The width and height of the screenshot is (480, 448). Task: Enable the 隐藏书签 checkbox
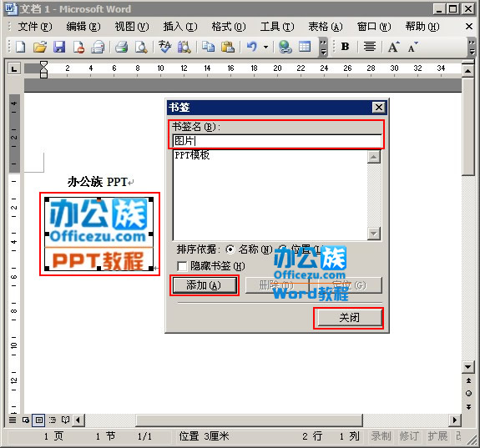click(182, 266)
